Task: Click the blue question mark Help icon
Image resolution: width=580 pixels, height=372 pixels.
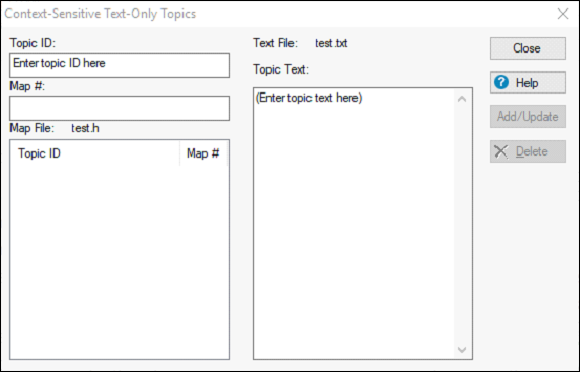Action: point(501,82)
